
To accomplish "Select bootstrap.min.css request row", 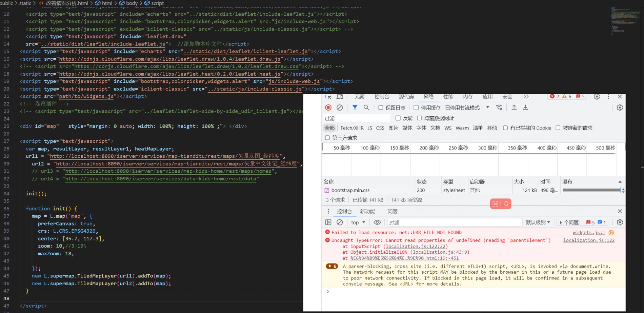I will point(473,190).
